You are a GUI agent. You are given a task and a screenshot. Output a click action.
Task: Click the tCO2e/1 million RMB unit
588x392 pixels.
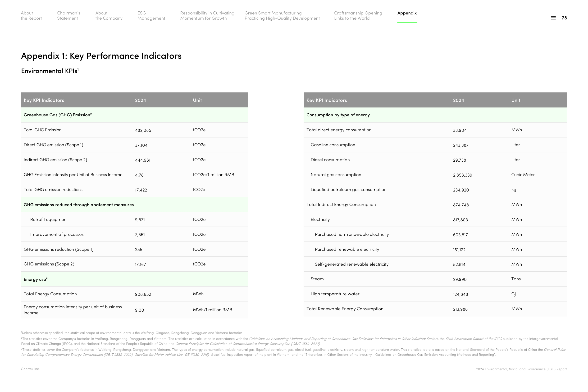(x=213, y=174)
